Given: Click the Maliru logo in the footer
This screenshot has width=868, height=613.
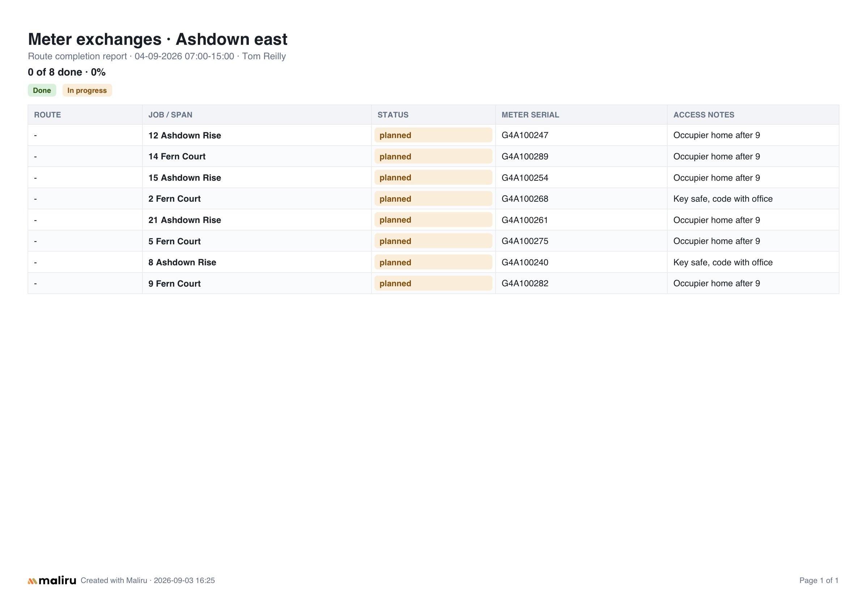Looking at the screenshot, I should 52,580.
